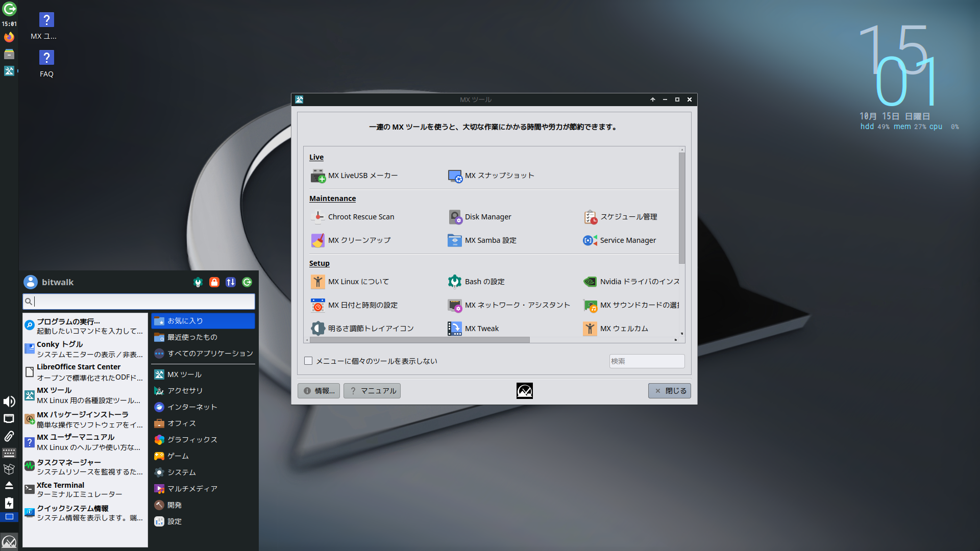The height and width of the screenshot is (551, 980).
Task: Open Firefox from the panel
Action: (x=9, y=37)
